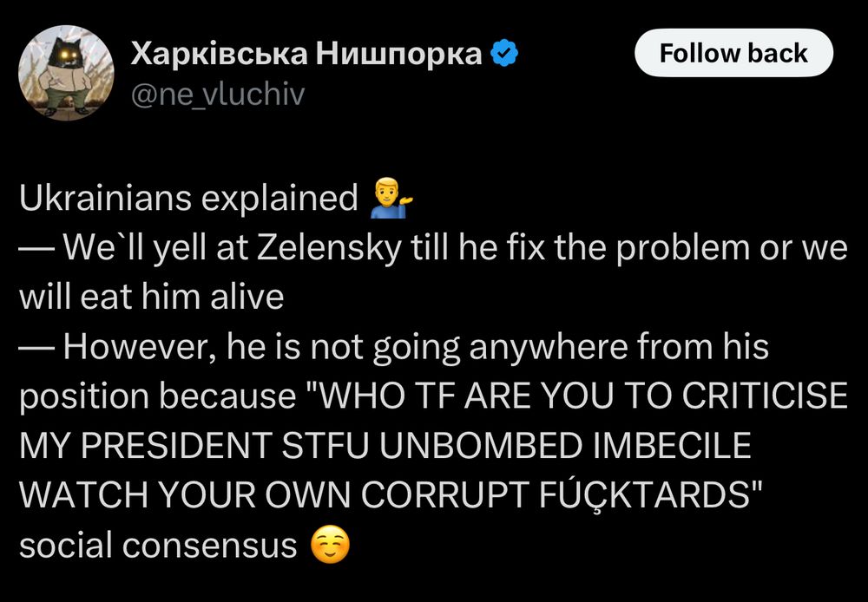Click the "social consensus" text
Image resolution: width=868 pixels, height=602 pixels.
(158, 545)
